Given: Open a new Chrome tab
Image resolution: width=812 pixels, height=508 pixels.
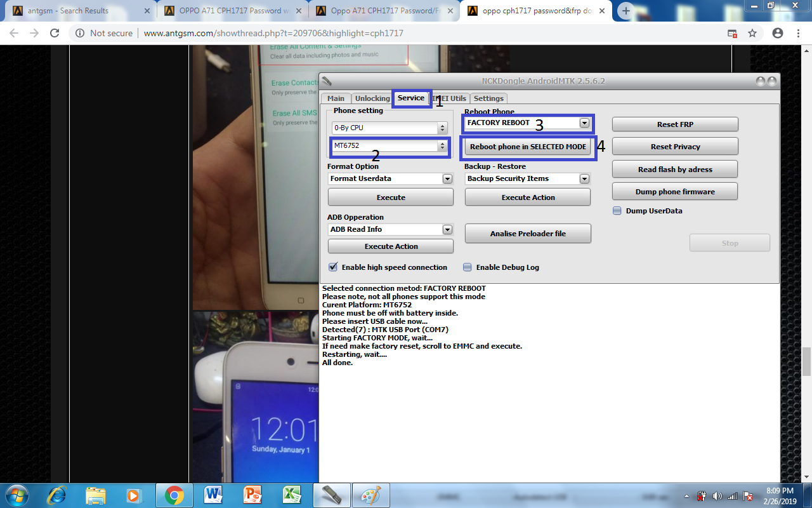Looking at the screenshot, I should pyautogui.click(x=625, y=11).
